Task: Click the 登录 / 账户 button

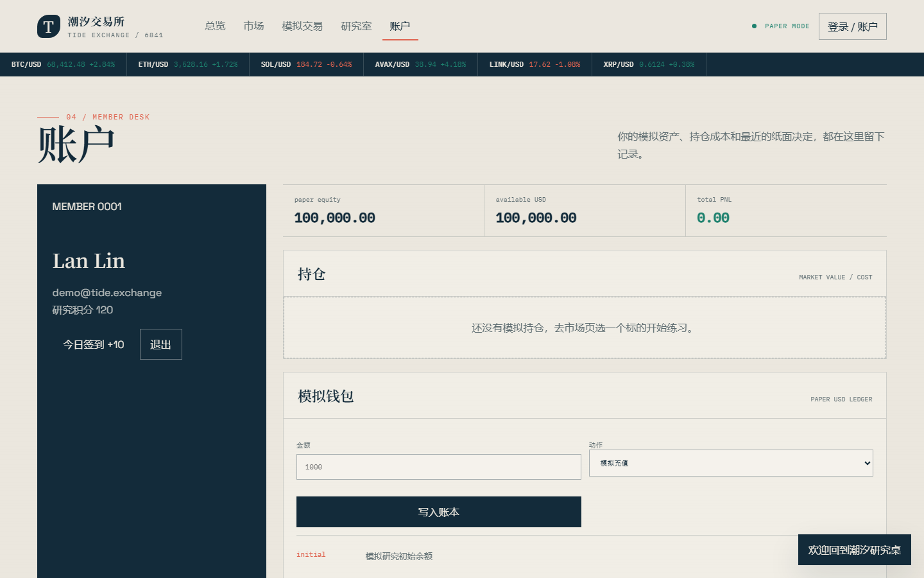Action: 852,26
